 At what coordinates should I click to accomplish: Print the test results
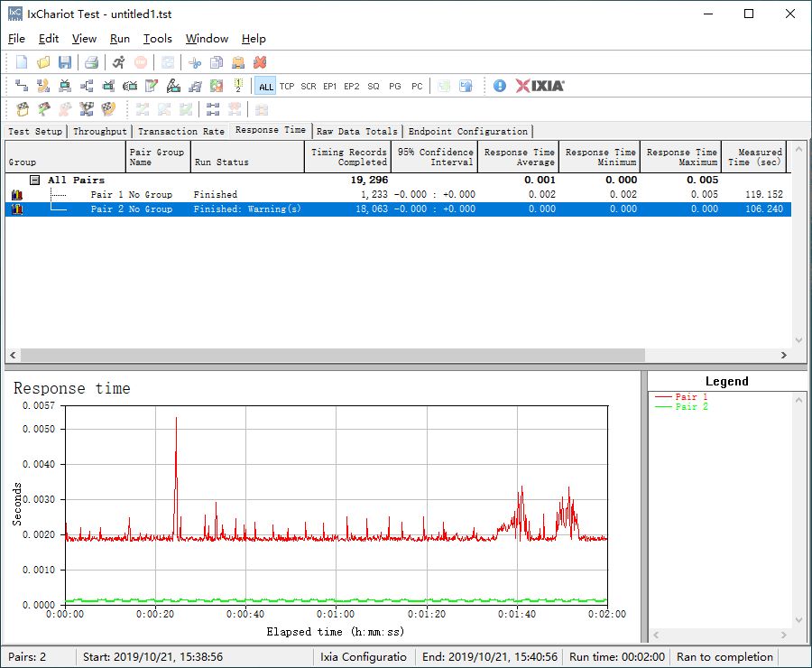pos(92,62)
